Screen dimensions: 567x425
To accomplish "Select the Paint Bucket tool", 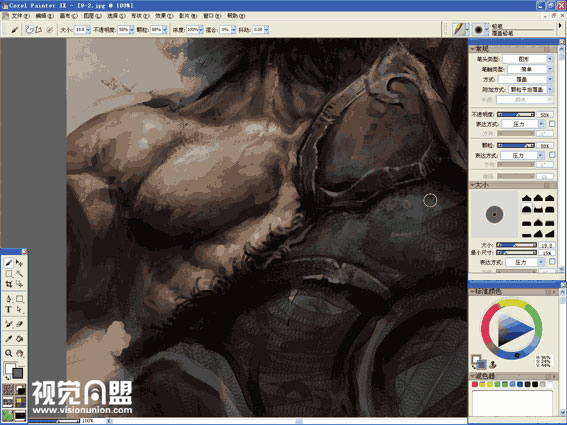I will coord(20,339).
